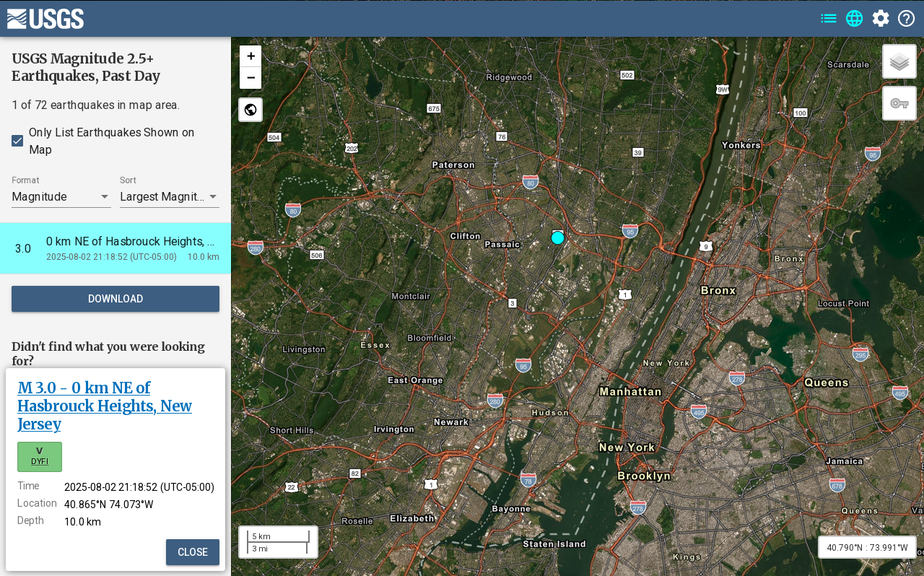The width and height of the screenshot is (924, 576).
Task: Select the 3.0 Hasbrouck Heights earthquake list row
Action: pos(115,248)
